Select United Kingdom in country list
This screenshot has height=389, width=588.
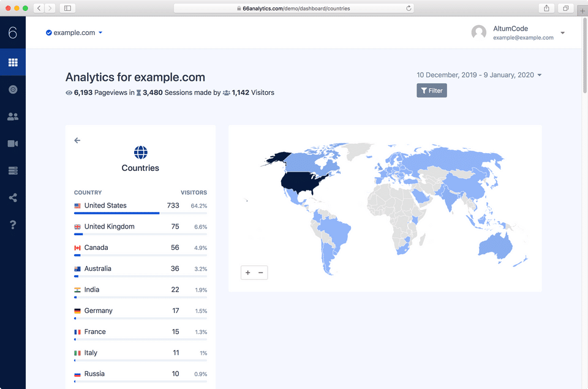[109, 227]
